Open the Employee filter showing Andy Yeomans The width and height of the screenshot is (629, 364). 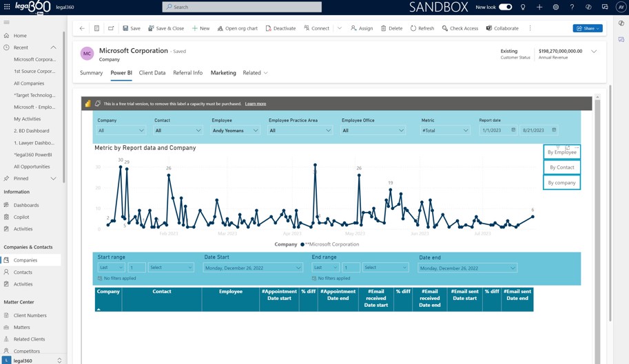pyautogui.click(x=236, y=131)
